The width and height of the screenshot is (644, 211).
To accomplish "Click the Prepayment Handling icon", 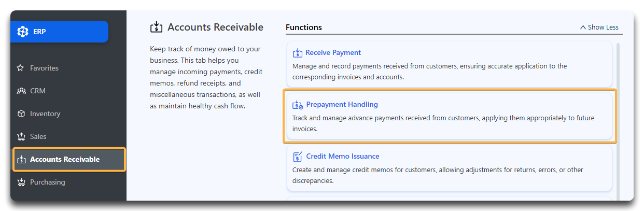I will pyautogui.click(x=298, y=105).
